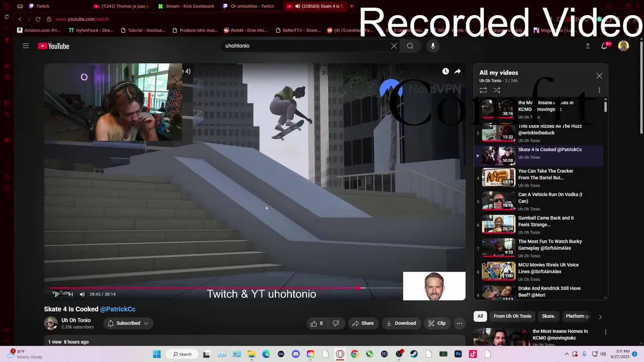Image resolution: width=644 pixels, height=362 pixels.
Task: Open taskbar weather widget
Action: point(24,354)
